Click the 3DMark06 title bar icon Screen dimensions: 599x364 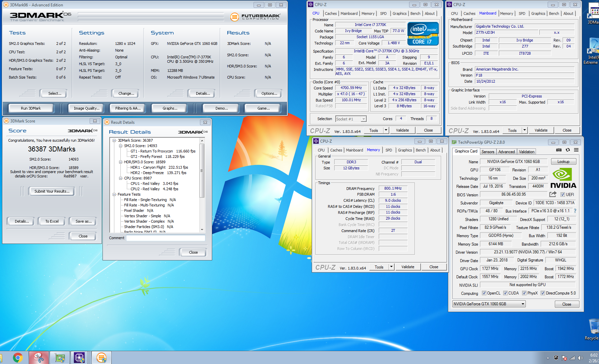point(6,5)
